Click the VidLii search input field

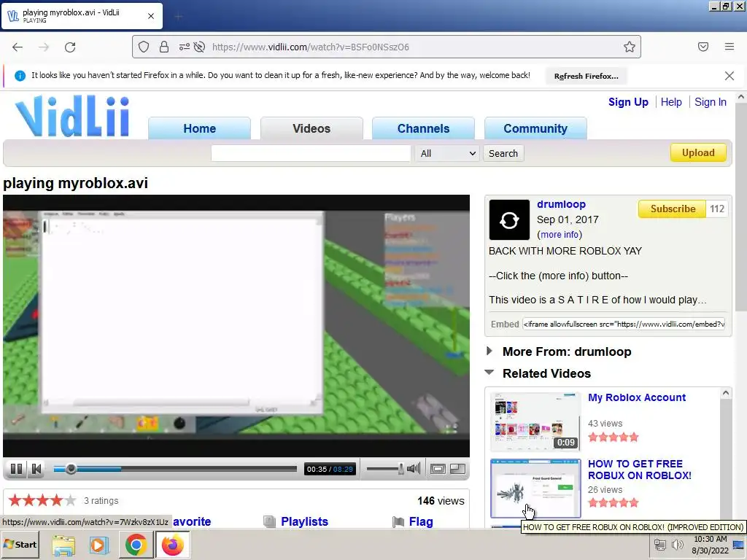click(311, 153)
